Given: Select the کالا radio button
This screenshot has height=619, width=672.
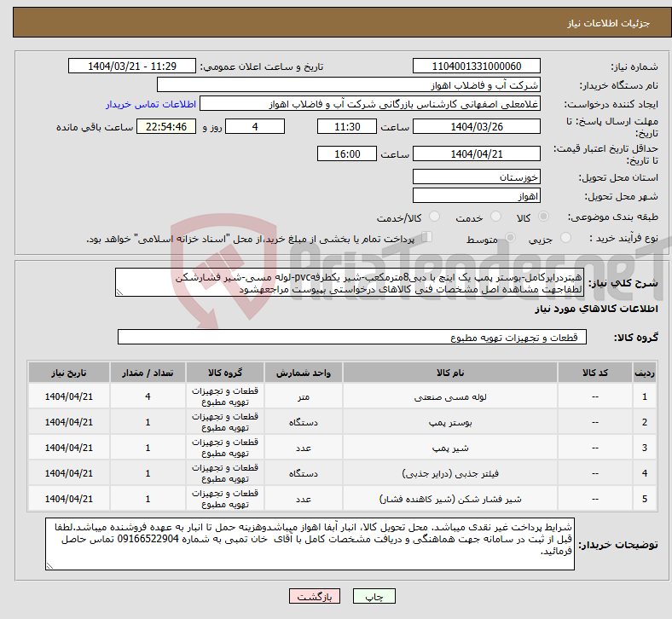Looking at the screenshot, I should [x=543, y=217].
